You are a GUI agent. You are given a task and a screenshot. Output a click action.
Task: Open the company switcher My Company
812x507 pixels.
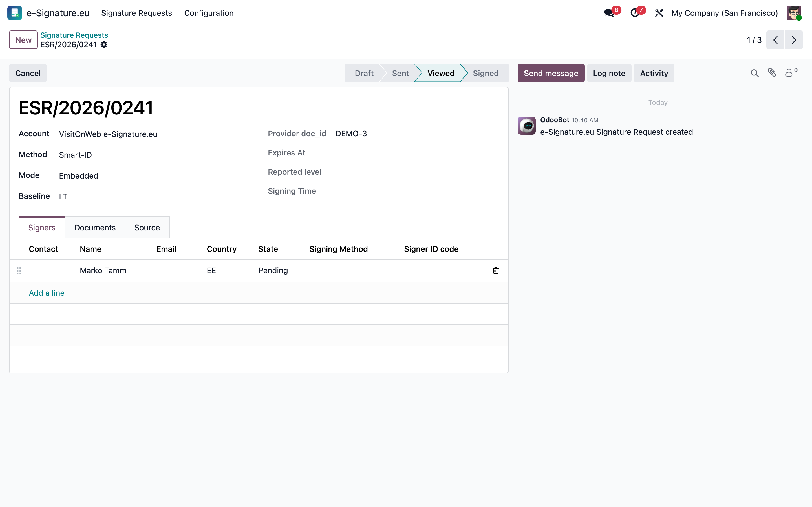tap(724, 13)
